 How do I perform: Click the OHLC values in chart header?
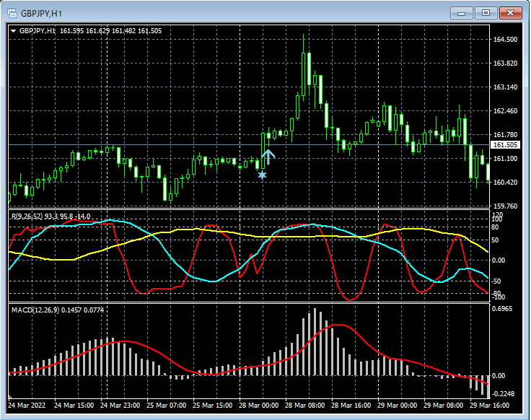110,31
